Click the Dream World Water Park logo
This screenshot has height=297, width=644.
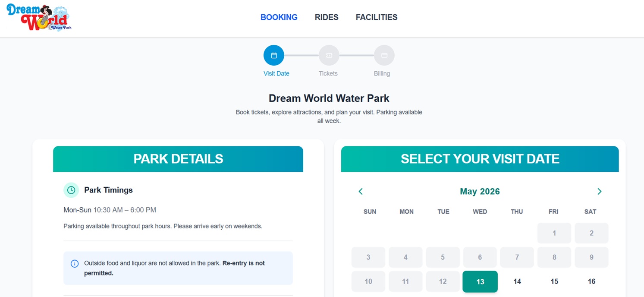coord(39,18)
